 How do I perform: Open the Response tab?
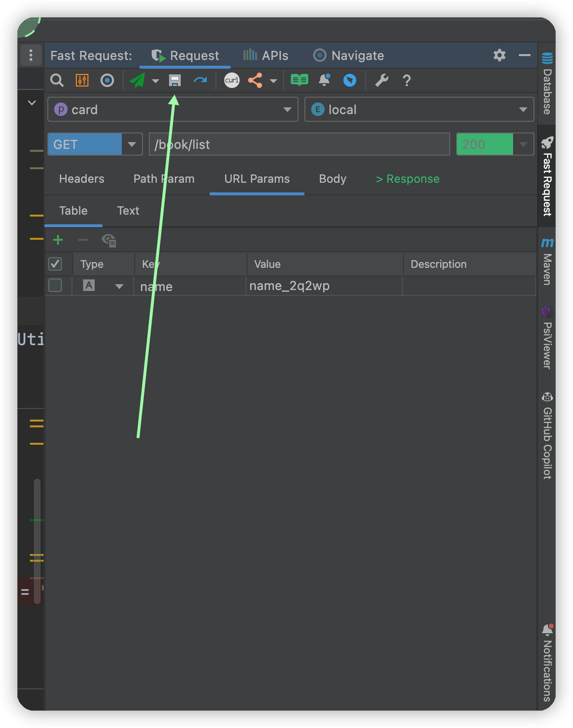pyautogui.click(x=408, y=179)
